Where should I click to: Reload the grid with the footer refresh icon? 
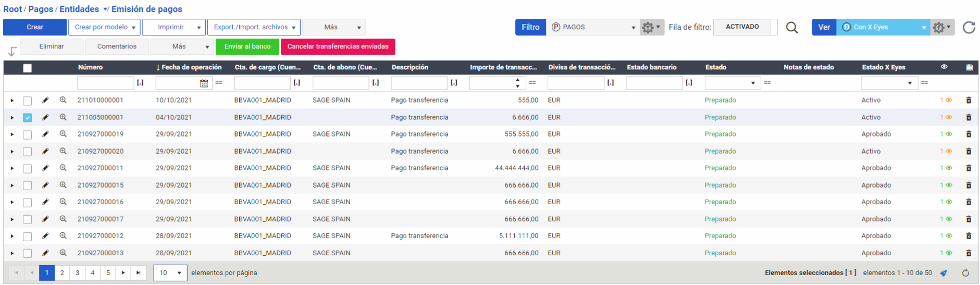pyautogui.click(x=965, y=272)
